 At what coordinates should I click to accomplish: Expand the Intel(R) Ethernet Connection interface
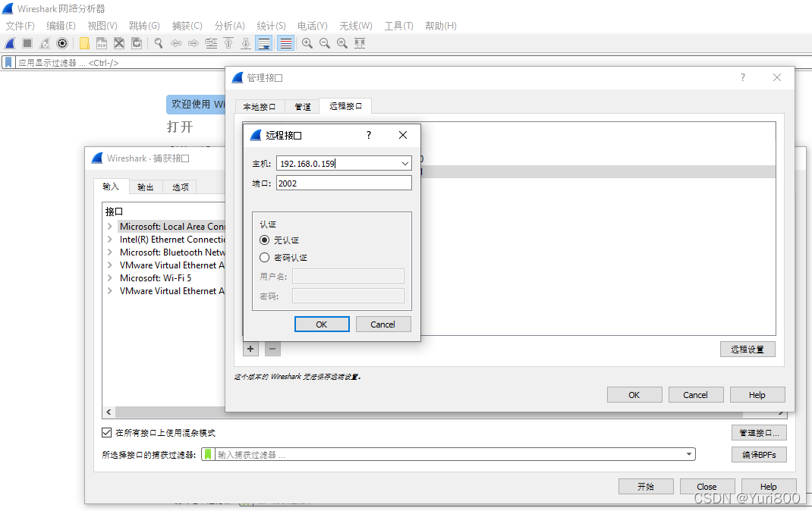pos(110,240)
